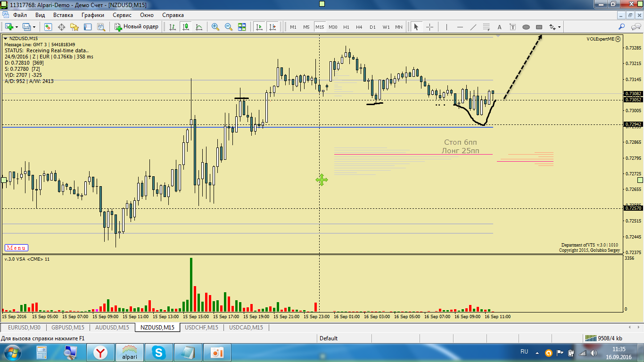Open Skype from the taskbar
Image resolution: width=644 pixels, height=362 pixels.
[158, 353]
